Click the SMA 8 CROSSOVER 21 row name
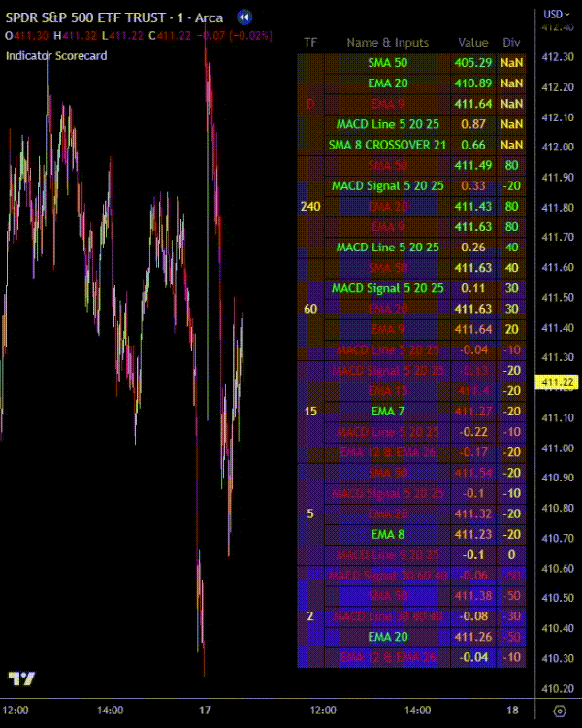Image resolution: width=582 pixels, height=728 pixels. 388,145
